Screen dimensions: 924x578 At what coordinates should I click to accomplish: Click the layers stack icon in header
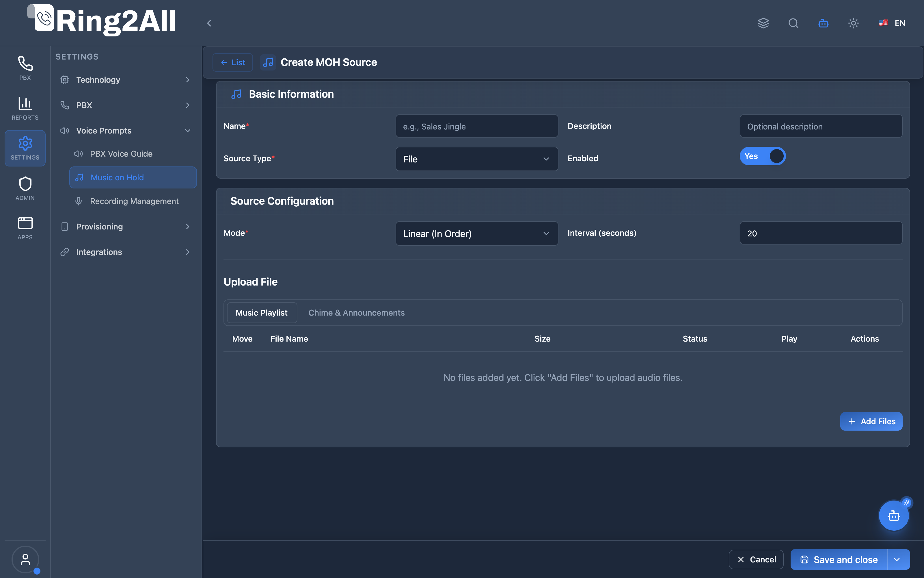pyautogui.click(x=763, y=23)
